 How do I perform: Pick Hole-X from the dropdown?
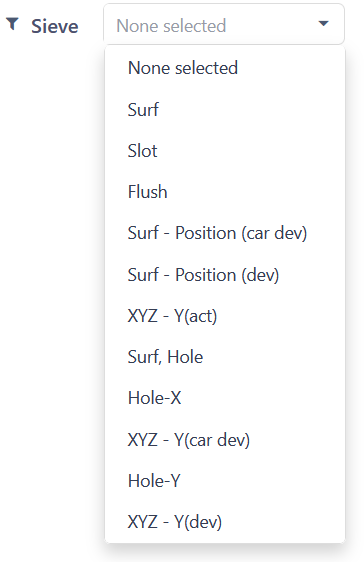coord(225,398)
